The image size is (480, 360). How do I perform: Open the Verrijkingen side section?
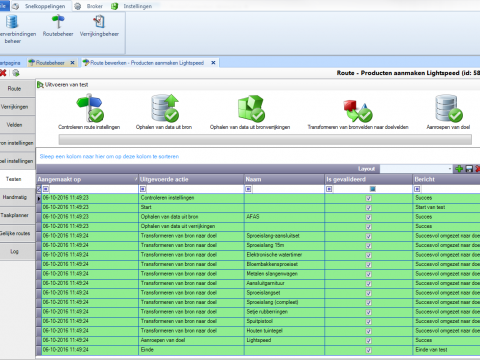(x=17, y=107)
